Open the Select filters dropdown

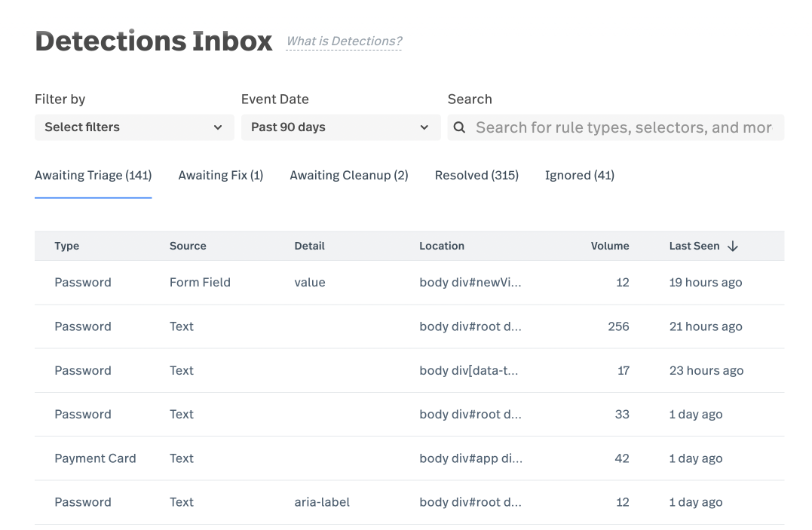coord(134,127)
